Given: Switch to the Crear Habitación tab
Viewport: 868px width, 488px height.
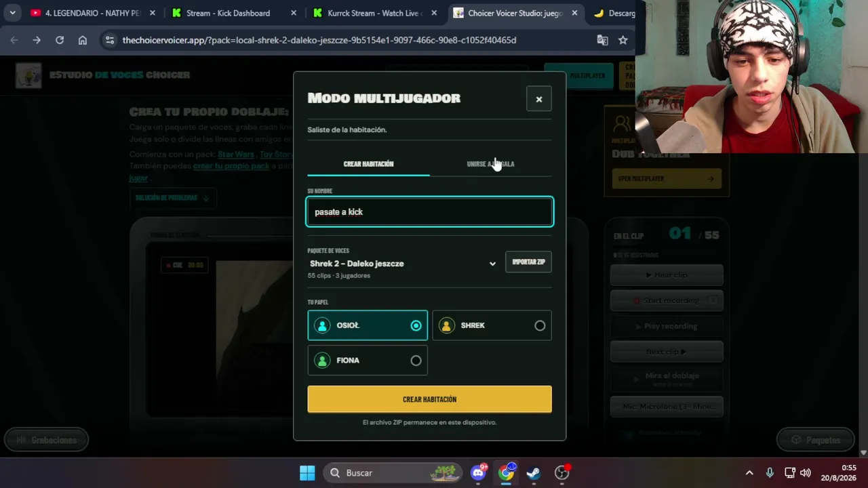Looking at the screenshot, I should pos(368,164).
